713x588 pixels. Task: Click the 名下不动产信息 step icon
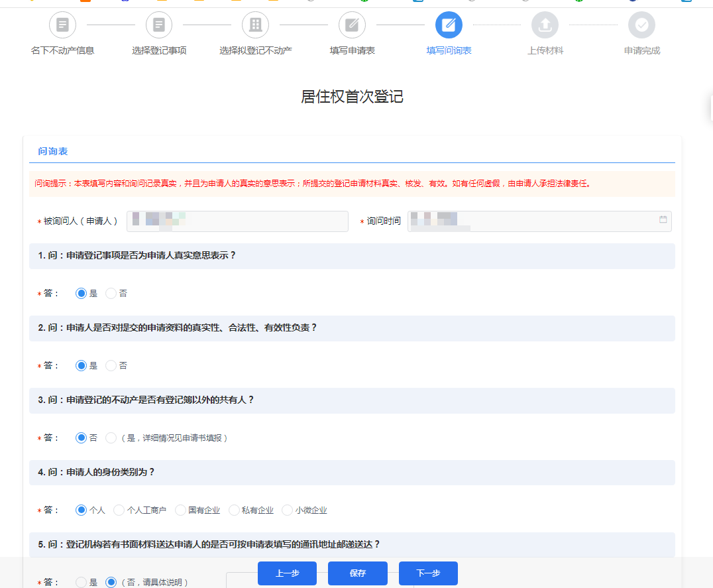point(62,25)
